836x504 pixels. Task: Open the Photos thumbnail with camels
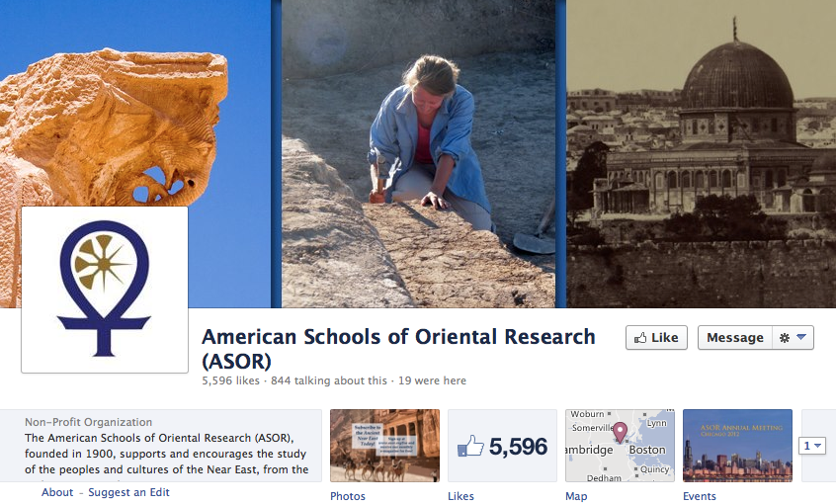click(x=385, y=446)
